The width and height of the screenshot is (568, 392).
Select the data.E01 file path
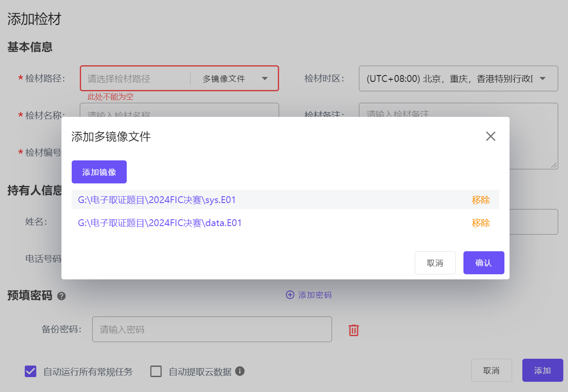coord(160,223)
